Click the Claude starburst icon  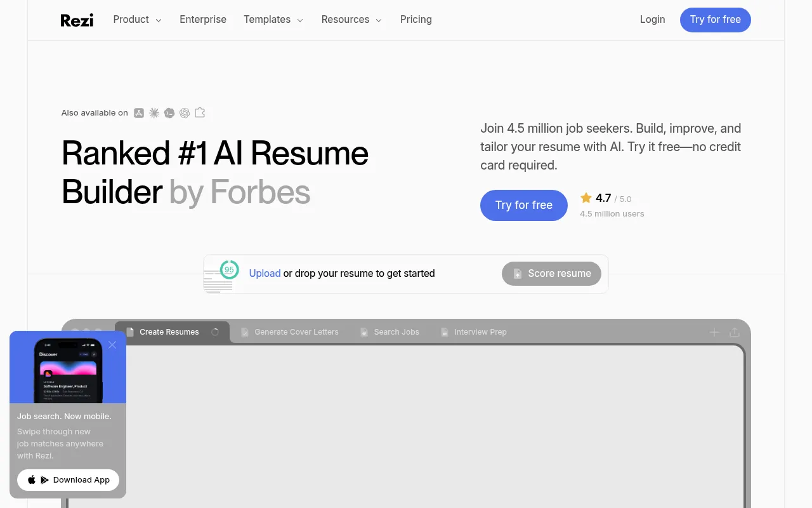pos(154,113)
